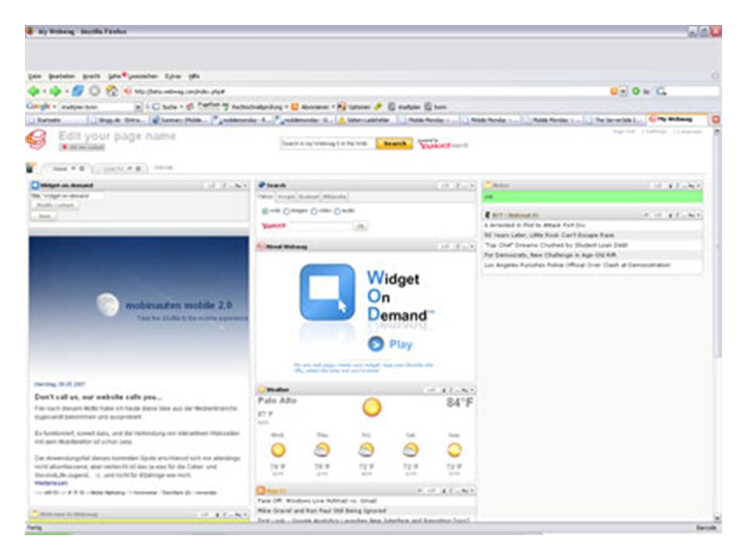
Task: Click the sun icon beside Palo Alto
Action: pyautogui.click(x=372, y=407)
